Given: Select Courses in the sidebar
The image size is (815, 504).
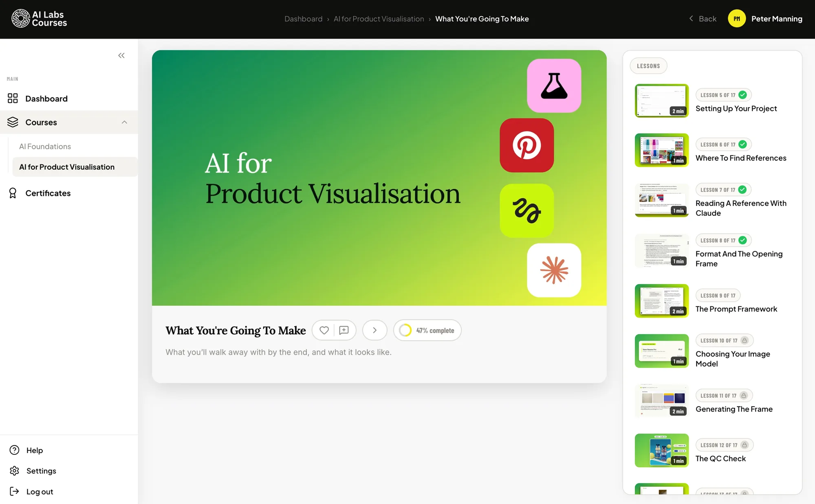Looking at the screenshot, I should [69, 122].
